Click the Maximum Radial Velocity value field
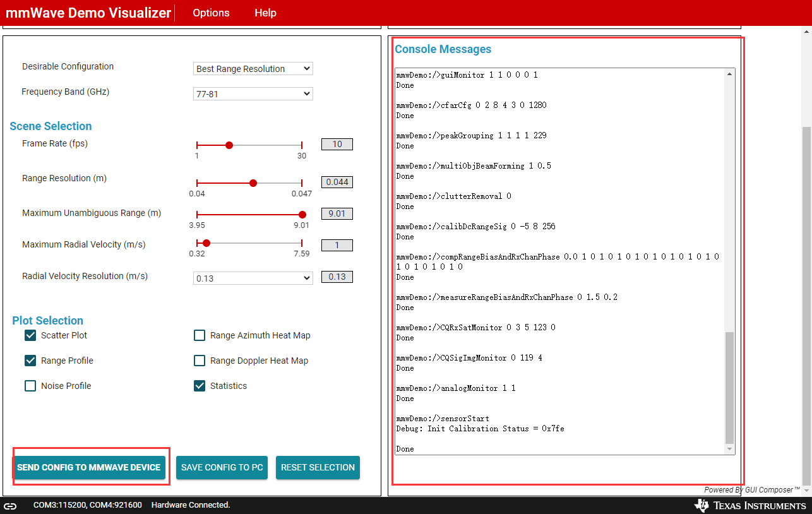The height and width of the screenshot is (514, 812). point(337,245)
